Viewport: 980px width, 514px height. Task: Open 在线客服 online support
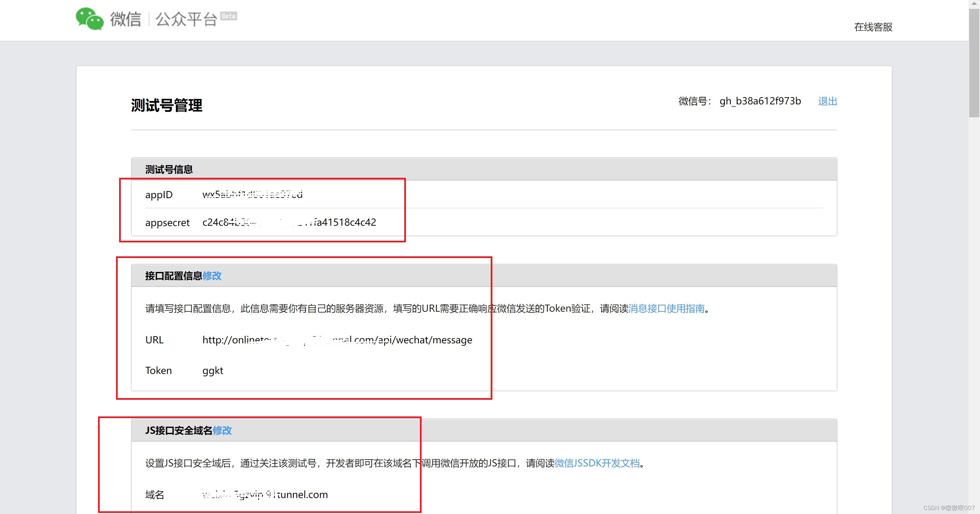[x=873, y=27]
